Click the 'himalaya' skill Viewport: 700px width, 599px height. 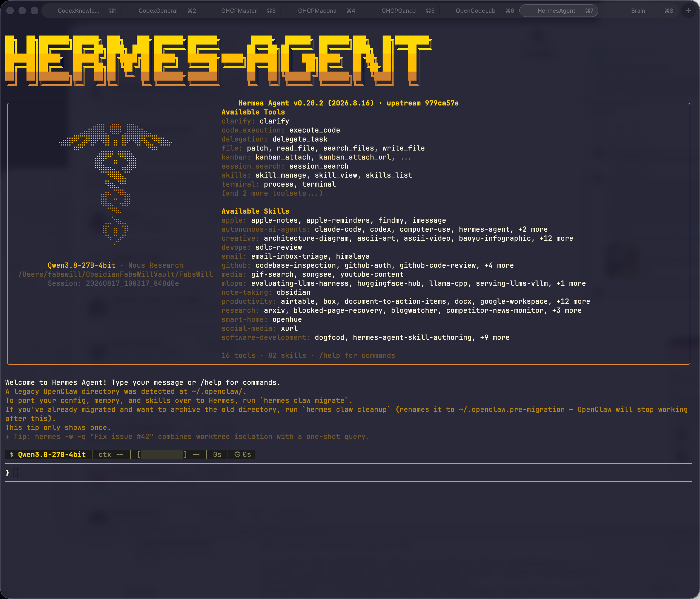coord(353,256)
